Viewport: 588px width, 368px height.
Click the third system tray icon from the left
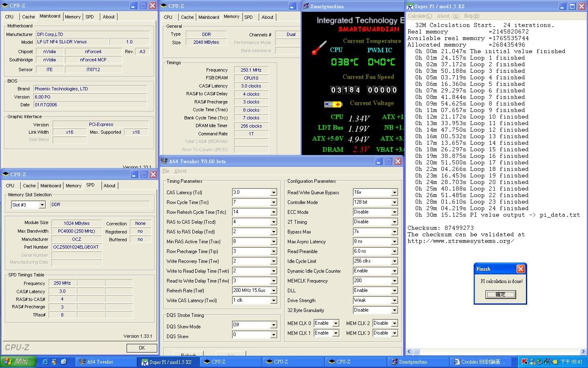[540, 362]
